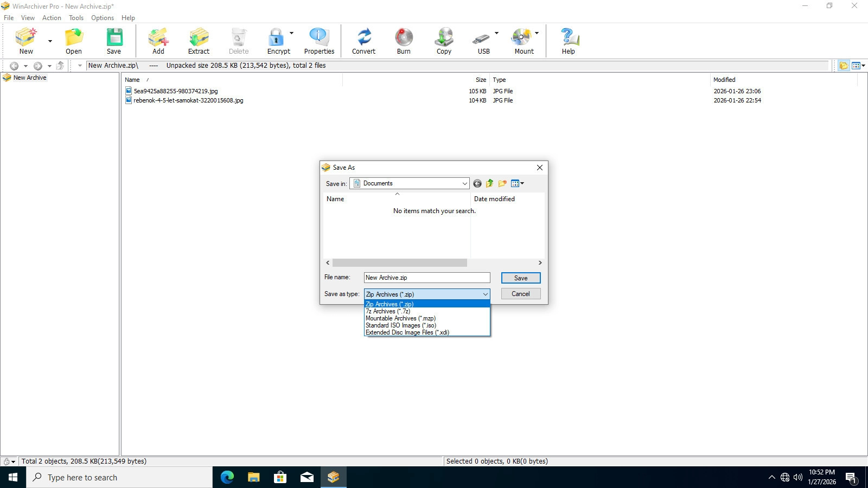This screenshot has width=868, height=488.
Task: Click Cancel in the Save As dialog
Action: coord(521,294)
